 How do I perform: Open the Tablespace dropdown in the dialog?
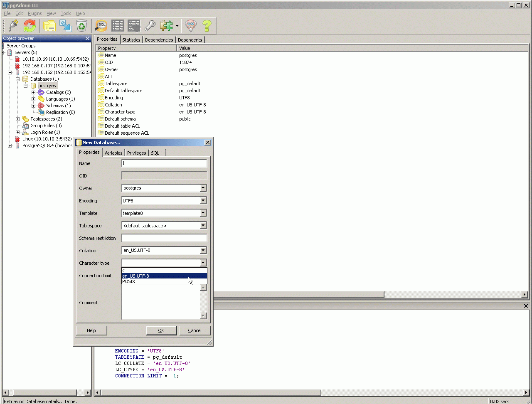[203, 226]
